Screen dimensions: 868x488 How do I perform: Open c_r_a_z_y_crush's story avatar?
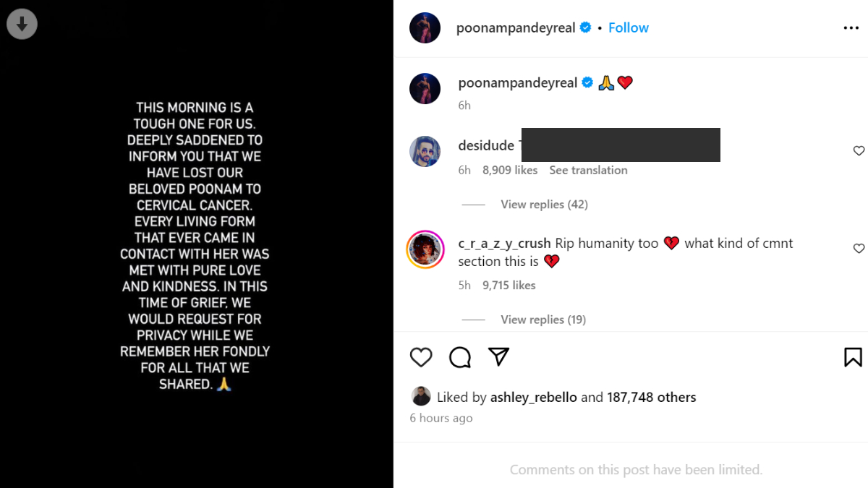[x=425, y=249]
